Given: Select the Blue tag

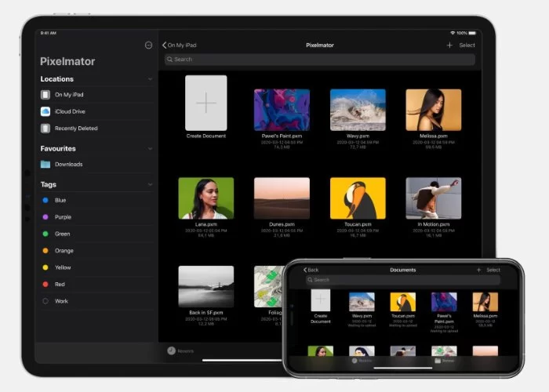Looking at the screenshot, I should click(x=96, y=200).
